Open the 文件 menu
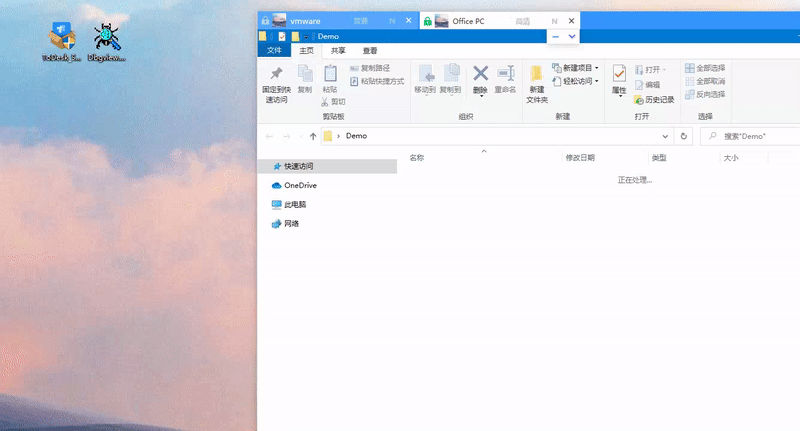800x431 pixels. [274, 50]
